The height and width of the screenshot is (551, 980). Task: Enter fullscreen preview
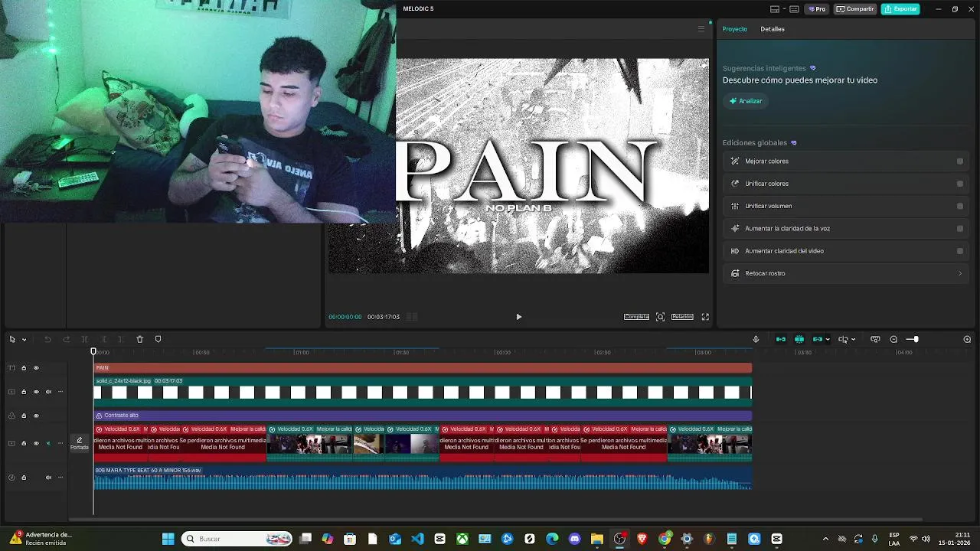point(705,317)
